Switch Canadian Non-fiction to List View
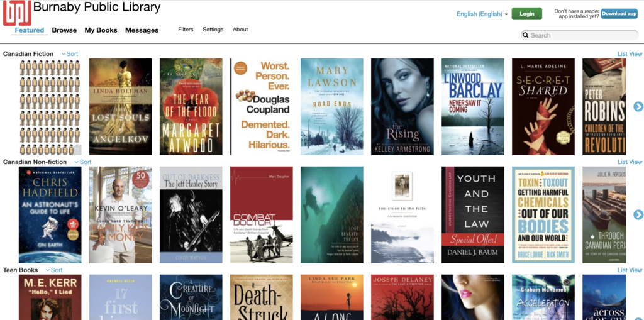This screenshot has height=320, width=644. [630, 162]
